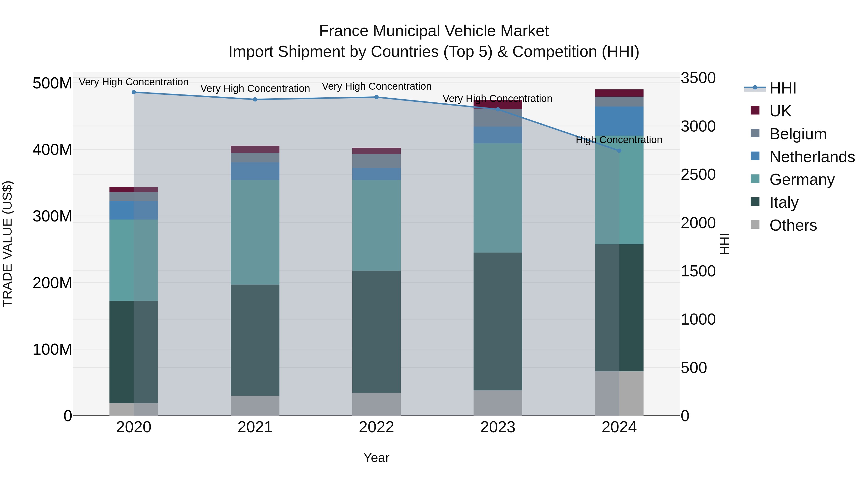Viewport: 868px width, 488px height.
Task: Click the 2021 HHI data point
Action: click(x=255, y=99)
